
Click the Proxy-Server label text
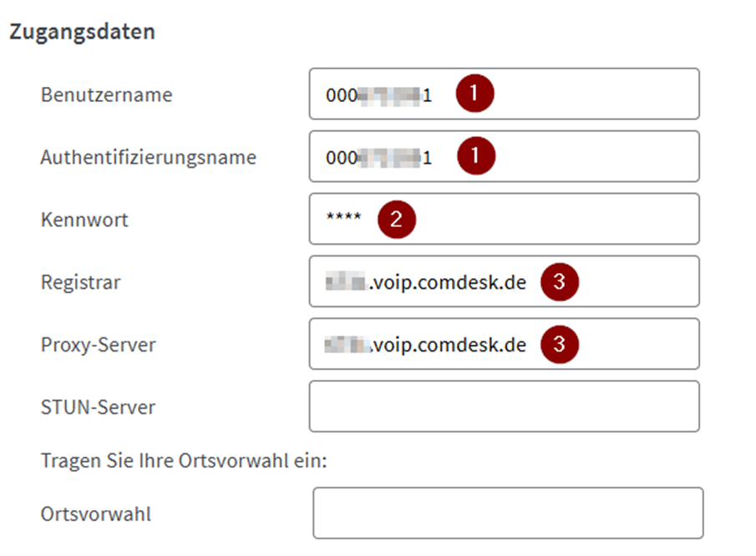click(x=98, y=345)
